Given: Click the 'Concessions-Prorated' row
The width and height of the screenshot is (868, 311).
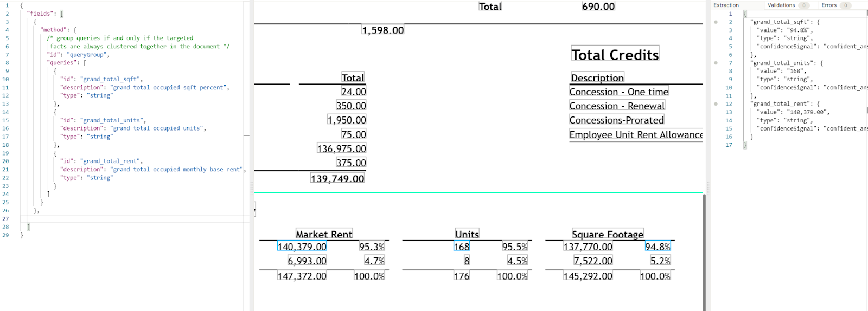Looking at the screenshot, I should pyautogui.click(x=617, y=120).
